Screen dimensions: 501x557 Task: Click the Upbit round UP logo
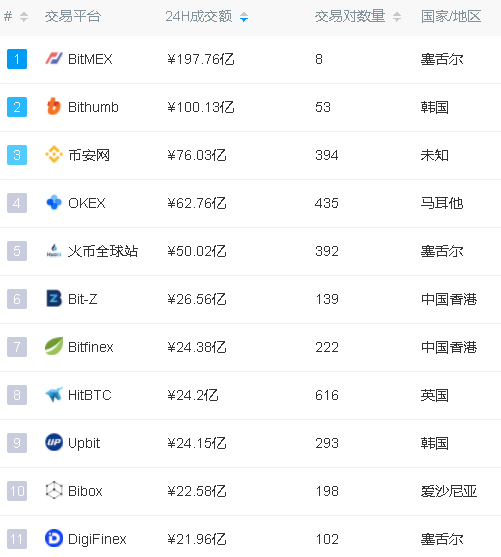(x=54, y=442)
